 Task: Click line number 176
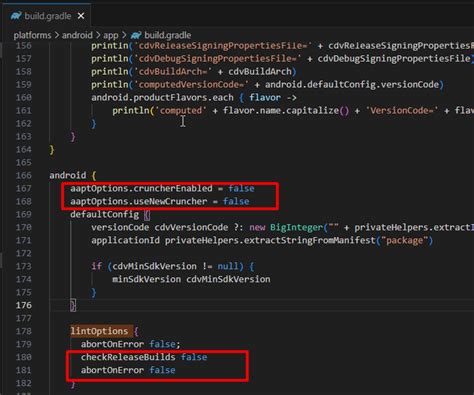(24, 305)
